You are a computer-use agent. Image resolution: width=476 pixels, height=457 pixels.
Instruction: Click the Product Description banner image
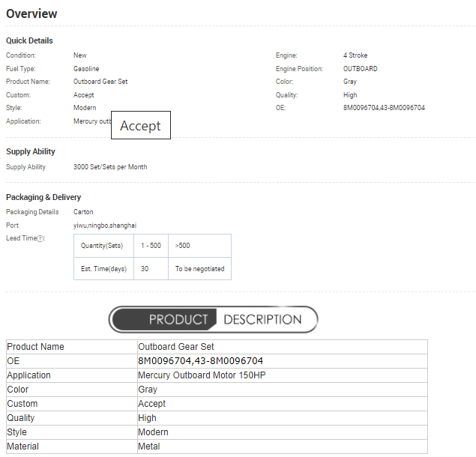pos(214,319)
